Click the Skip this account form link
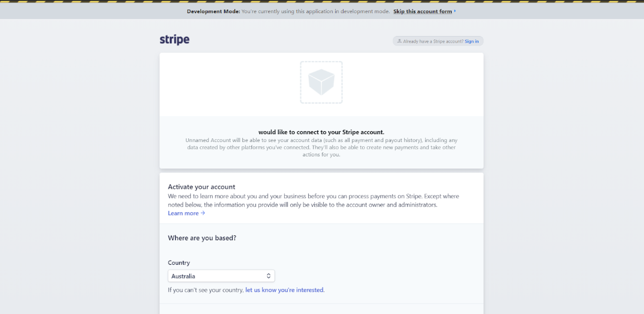 pos(423,11)
